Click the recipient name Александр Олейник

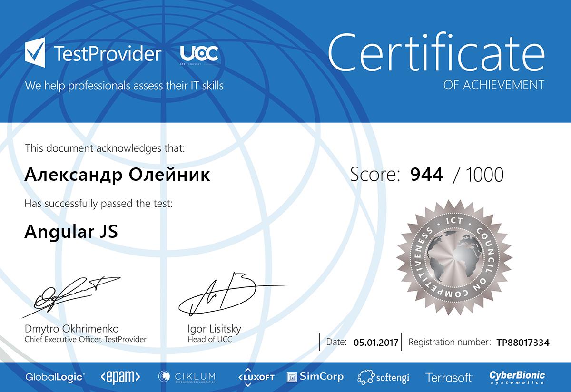117,175
